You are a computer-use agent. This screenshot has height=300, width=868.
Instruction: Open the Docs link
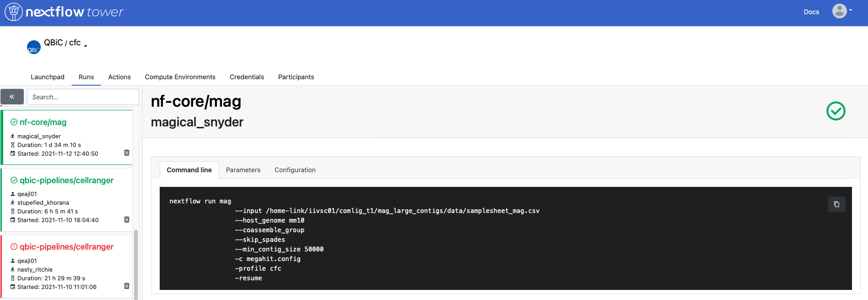pyautogui.click(x=811, y=12)
